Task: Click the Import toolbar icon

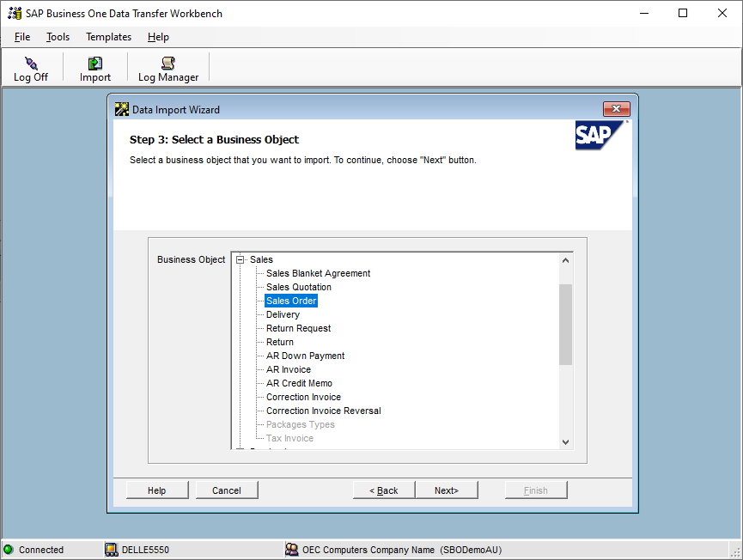Action: tap(94, 63)
